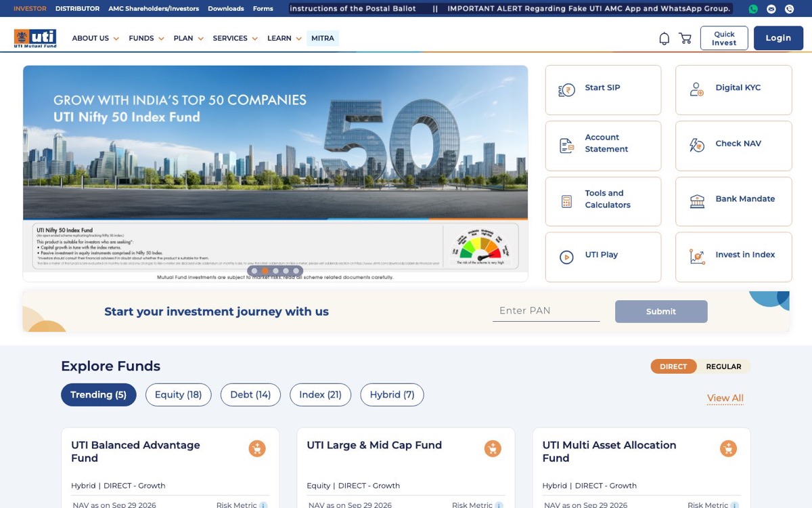Add UTI Balanced Advantage Fund to cart
The height and width of the screenshot is (508, 812).
point(257,448)
